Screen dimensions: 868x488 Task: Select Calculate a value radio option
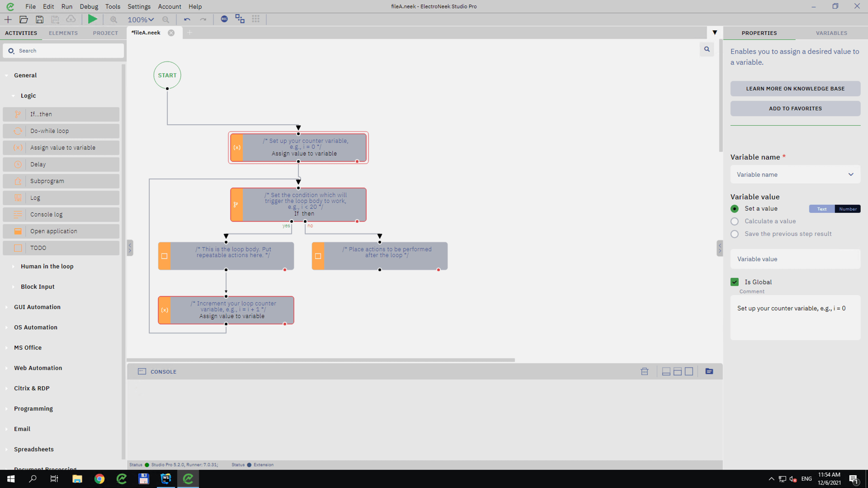[735, 221]
